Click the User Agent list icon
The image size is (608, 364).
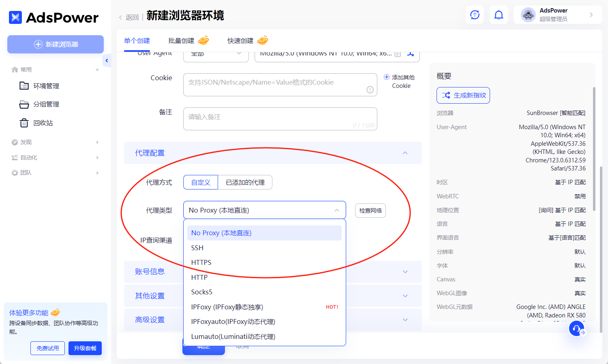tap(398, 54)
